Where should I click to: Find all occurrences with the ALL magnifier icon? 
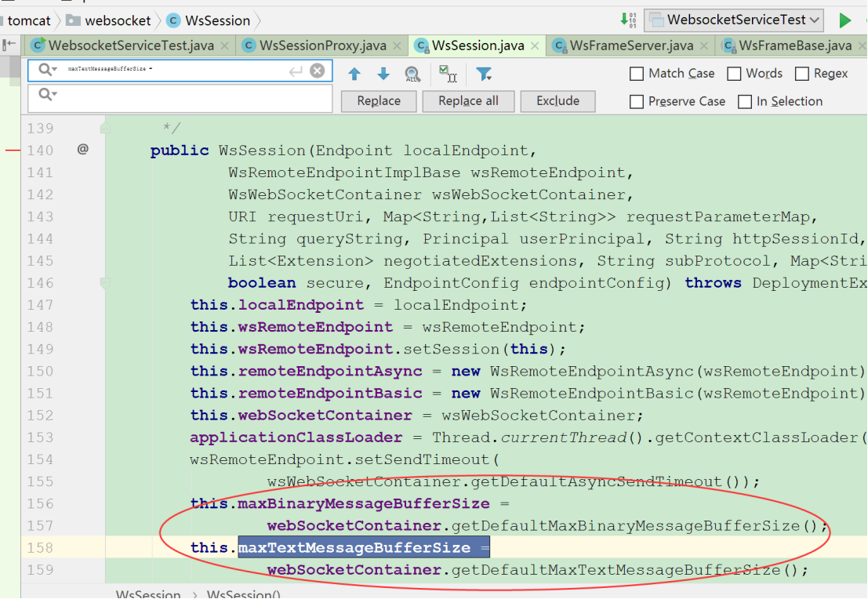[x=412, y=74]
